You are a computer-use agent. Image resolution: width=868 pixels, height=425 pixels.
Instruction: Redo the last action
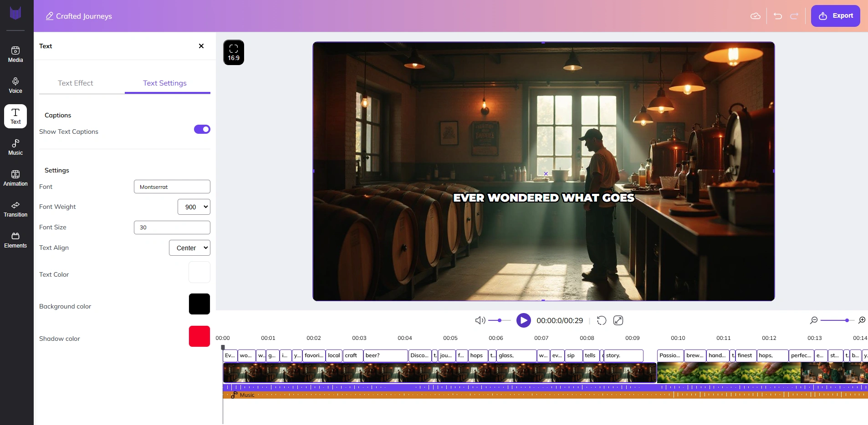pyautogui.click(x=794, y=16)
